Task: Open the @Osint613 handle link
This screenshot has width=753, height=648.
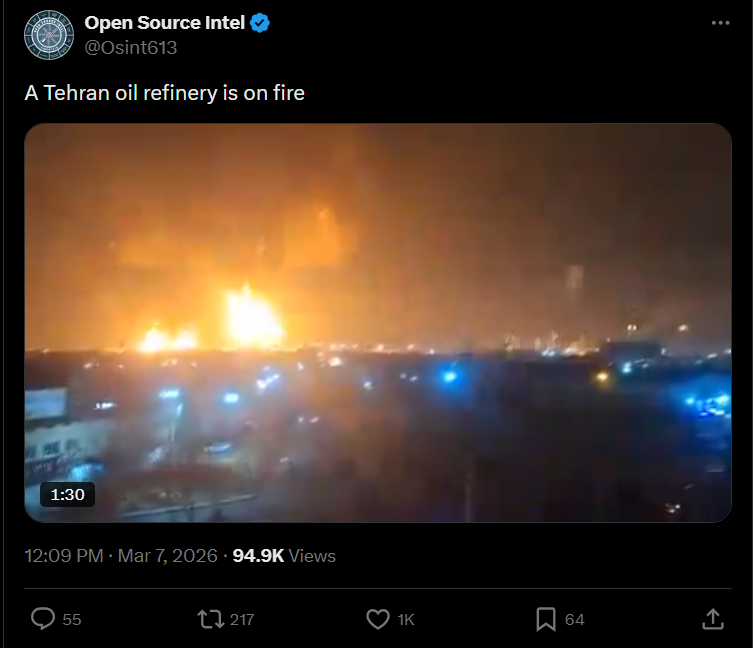Action: (131, 48)
